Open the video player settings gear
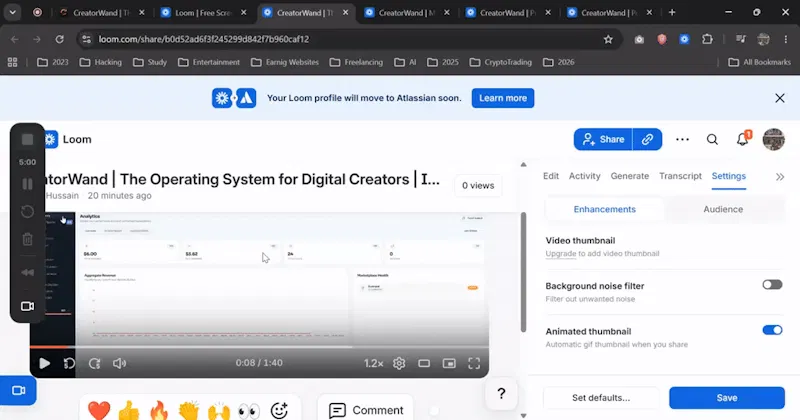800x420 pixels. tap(399, 363)
